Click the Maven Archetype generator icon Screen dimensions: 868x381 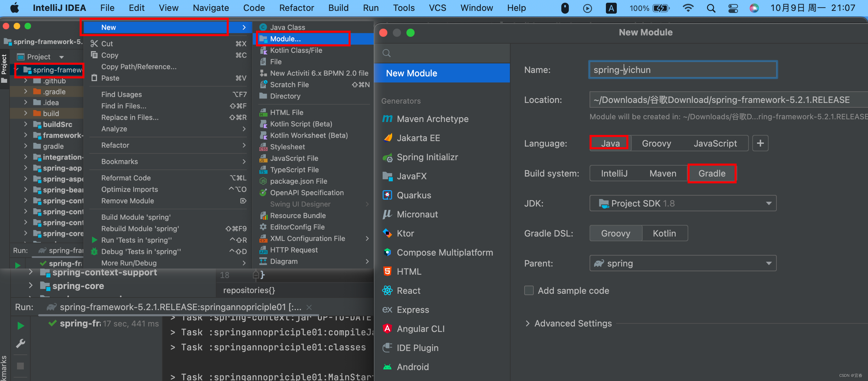tap(387, 119)
